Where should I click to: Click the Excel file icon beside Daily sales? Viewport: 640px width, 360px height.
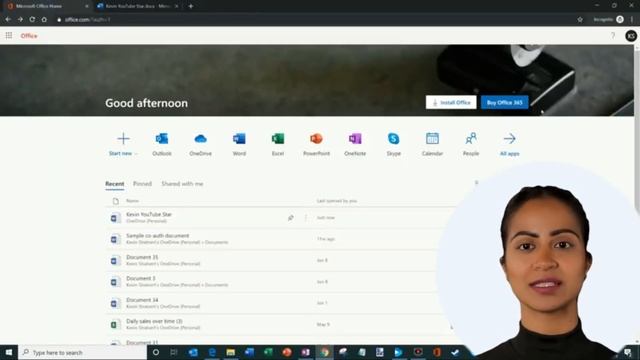(x=115, y=324)
